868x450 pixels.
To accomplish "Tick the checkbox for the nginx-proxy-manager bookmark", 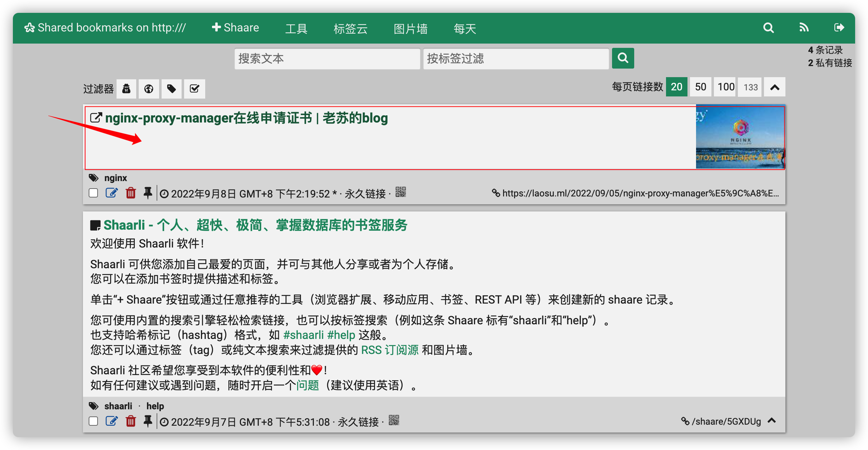I will click(x=93, y=193).
